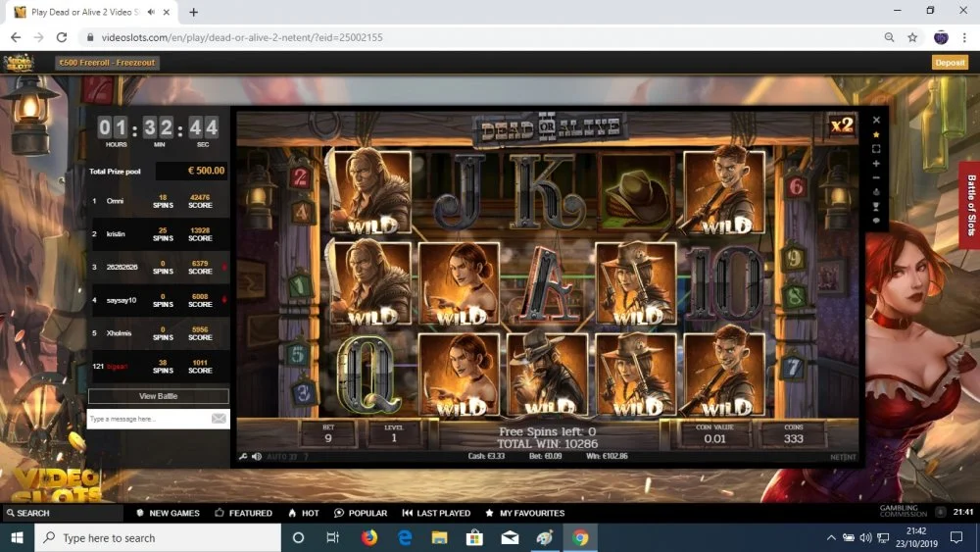The width and height of the screenshot is (980, 552).
Task: Select leaderboard row for player kristin
Action: tap(159, 234)
